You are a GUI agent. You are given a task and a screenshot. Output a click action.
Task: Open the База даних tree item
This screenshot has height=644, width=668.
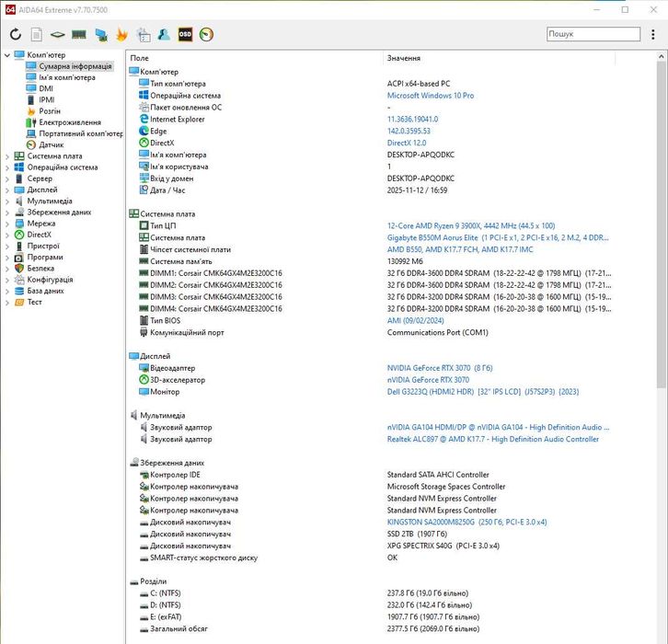pos(45,291)
